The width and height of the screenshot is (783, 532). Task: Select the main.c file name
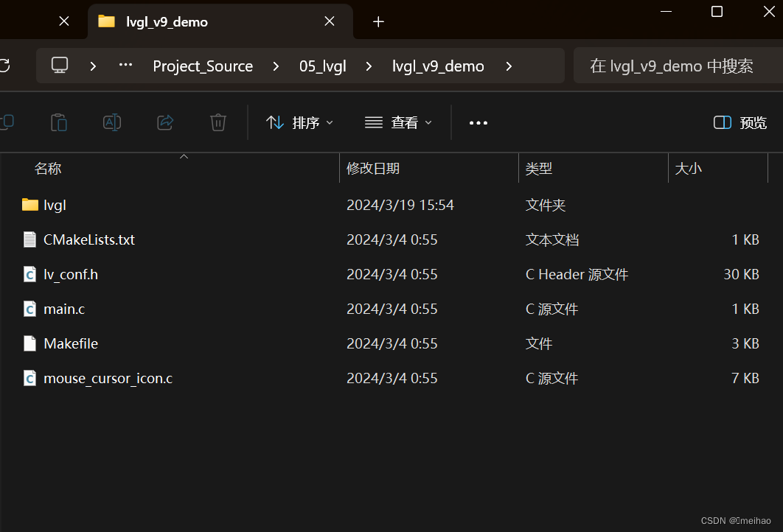pos(64,309)
